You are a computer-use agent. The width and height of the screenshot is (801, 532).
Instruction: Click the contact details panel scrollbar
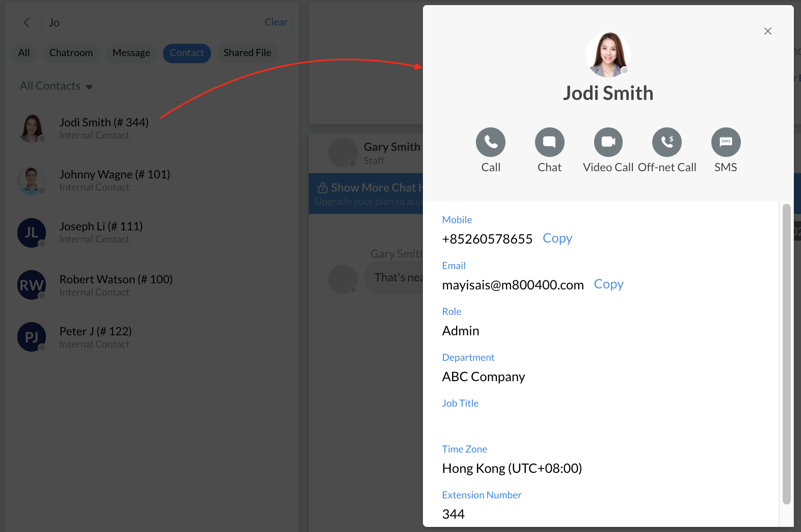pyautogui.click(x=786, y=354)
